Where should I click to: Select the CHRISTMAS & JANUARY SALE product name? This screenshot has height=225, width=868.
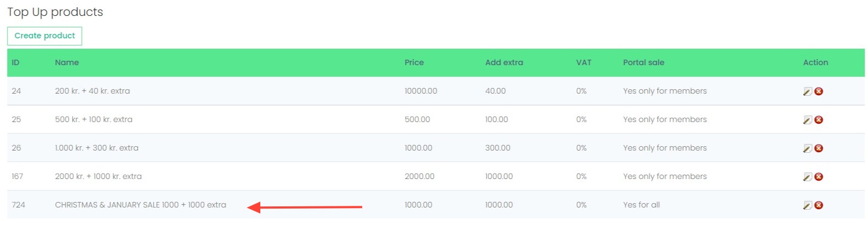pyautogui.click(x=141, y=205)
